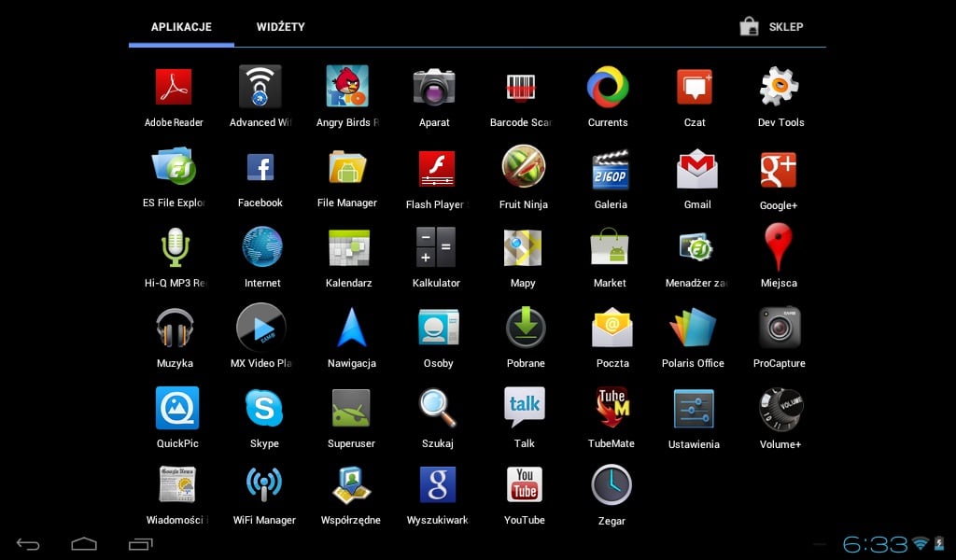Show recent apps button
Screen dimensions: 956x560
tap(141, 543)
